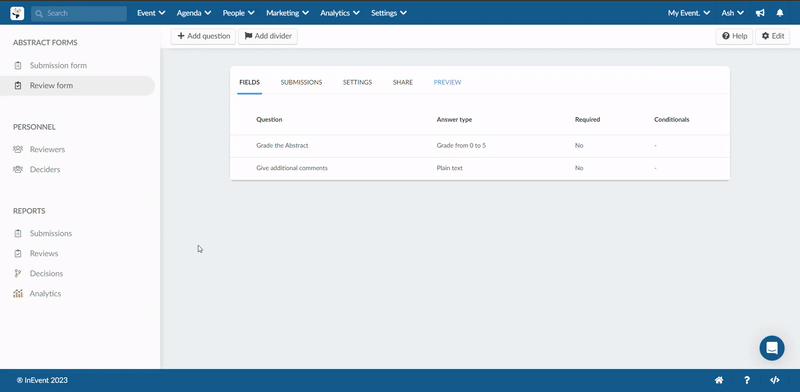Open the Analytics top menu dropdown

pos(340,13)
